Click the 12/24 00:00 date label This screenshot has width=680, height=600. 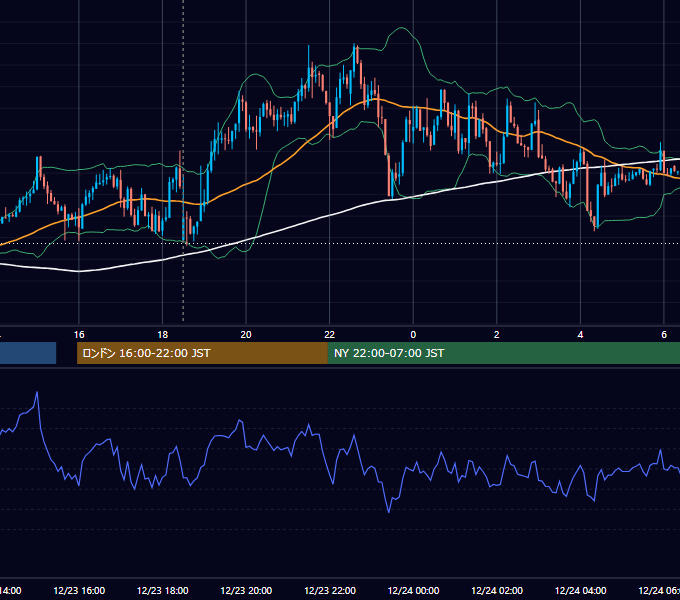pos(413,590)
